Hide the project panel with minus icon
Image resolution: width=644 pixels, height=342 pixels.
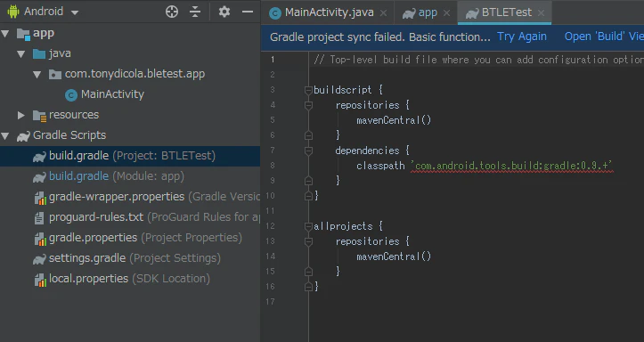click(248, 12)
